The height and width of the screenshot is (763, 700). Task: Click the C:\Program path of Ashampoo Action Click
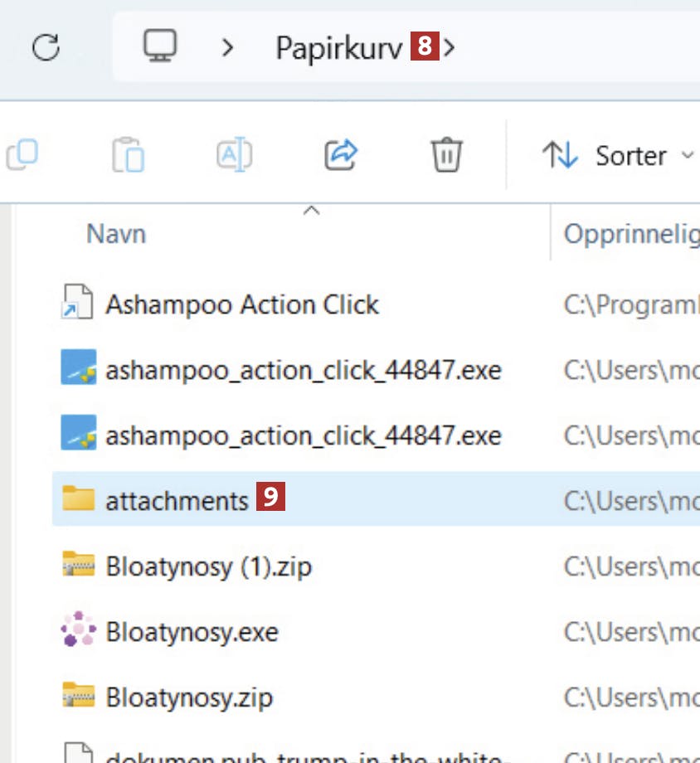tap(631, 305)
